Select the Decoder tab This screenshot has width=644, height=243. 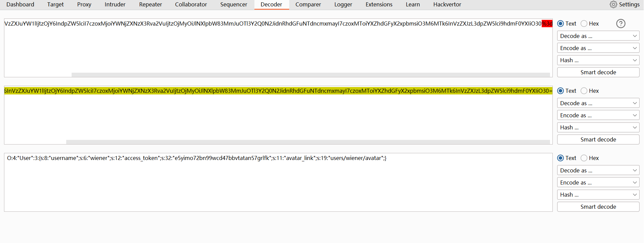[271, 4]
